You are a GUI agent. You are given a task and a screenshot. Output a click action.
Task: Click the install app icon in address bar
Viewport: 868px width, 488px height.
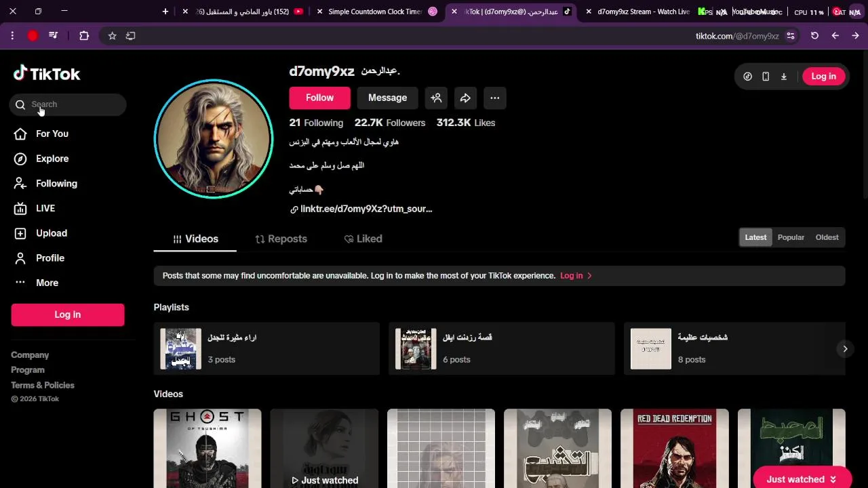pyautogui.click(x=131, y=35)
